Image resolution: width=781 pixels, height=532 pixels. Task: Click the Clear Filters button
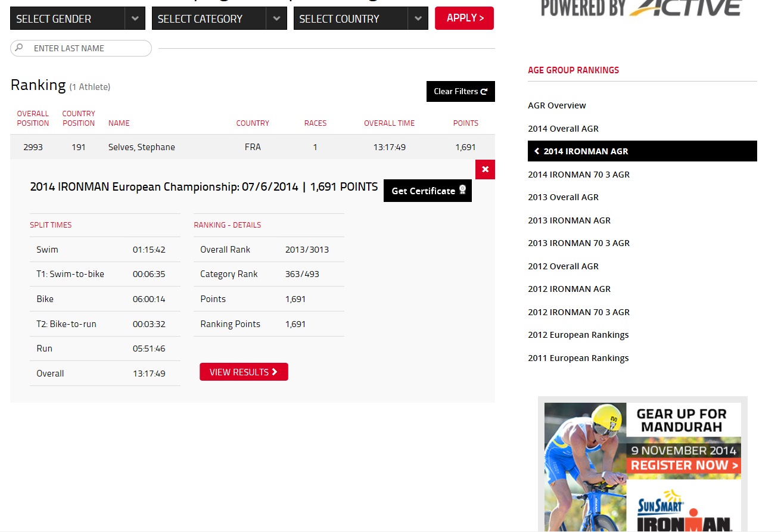[460, 92]
